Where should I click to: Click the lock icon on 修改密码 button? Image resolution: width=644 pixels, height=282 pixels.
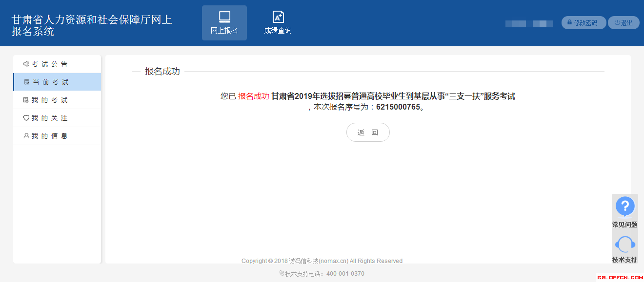tap(569, 22)
